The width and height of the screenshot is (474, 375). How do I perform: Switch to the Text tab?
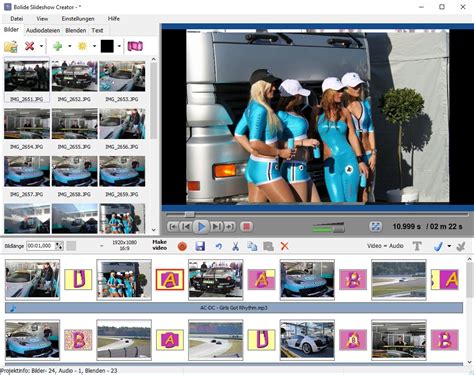pos(97,30)
